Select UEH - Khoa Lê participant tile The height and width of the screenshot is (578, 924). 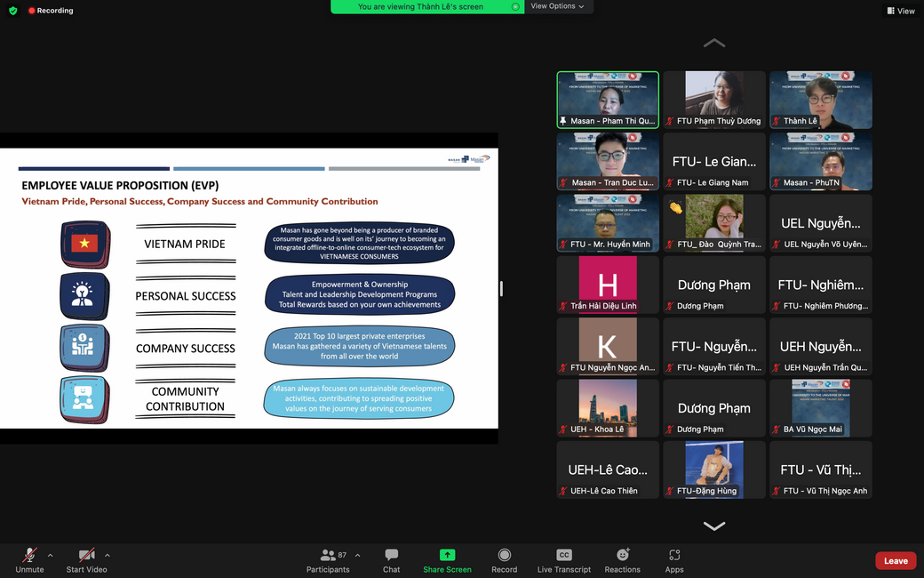tap(608, 408)
